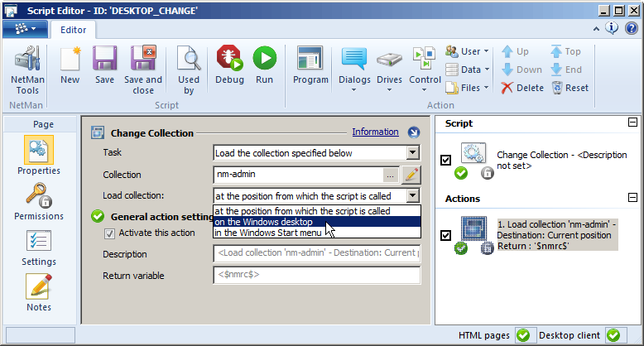Viewport: 644px width, 346px height.
Task: Select 'at the position from which the script is called' option
Action: (317, 211)
